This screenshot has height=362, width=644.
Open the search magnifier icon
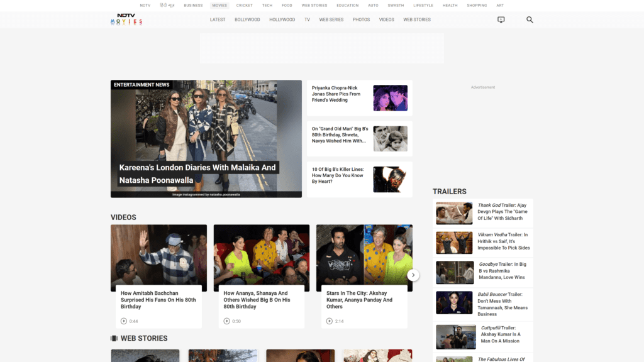[x=530, y=19]
